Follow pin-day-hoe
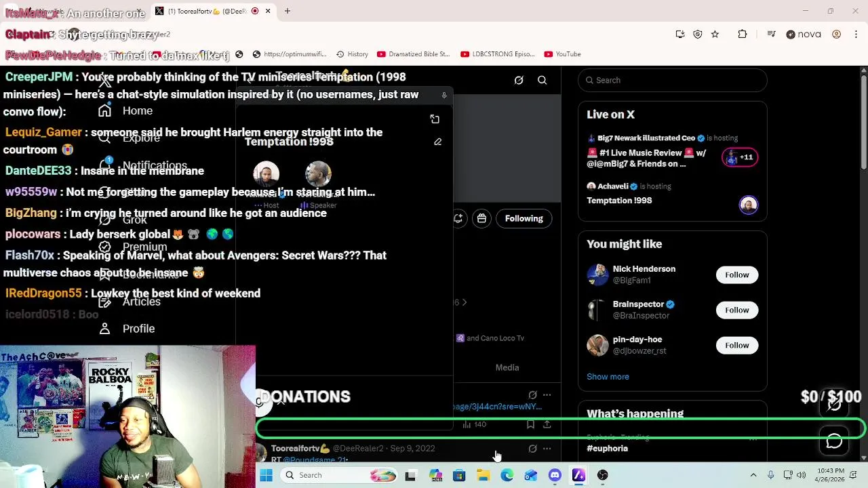 coord(736,345)
